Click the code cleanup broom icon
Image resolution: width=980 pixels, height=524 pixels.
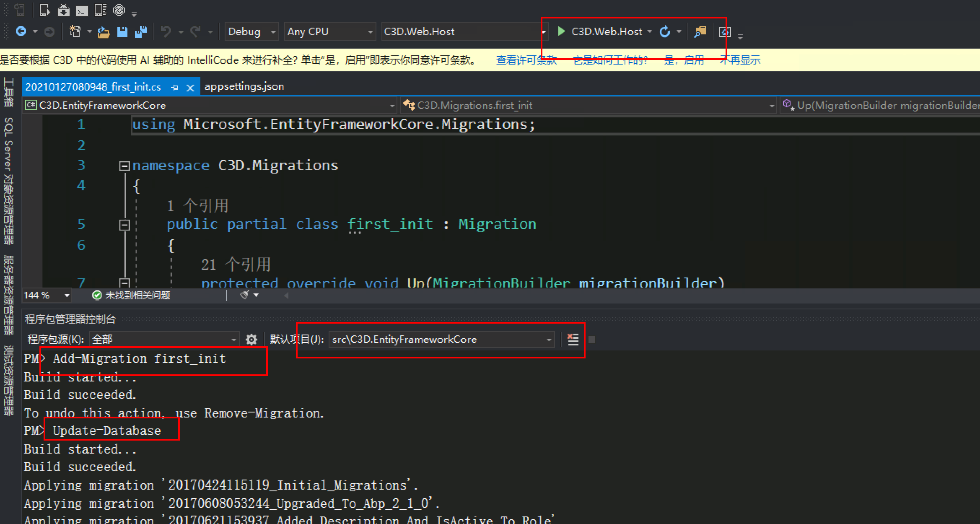[244, 295]
